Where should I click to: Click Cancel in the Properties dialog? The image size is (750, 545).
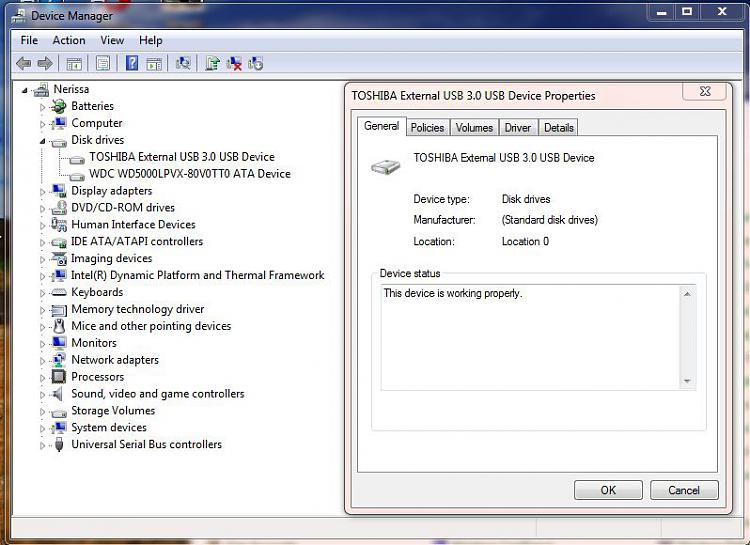pos(684,490)
